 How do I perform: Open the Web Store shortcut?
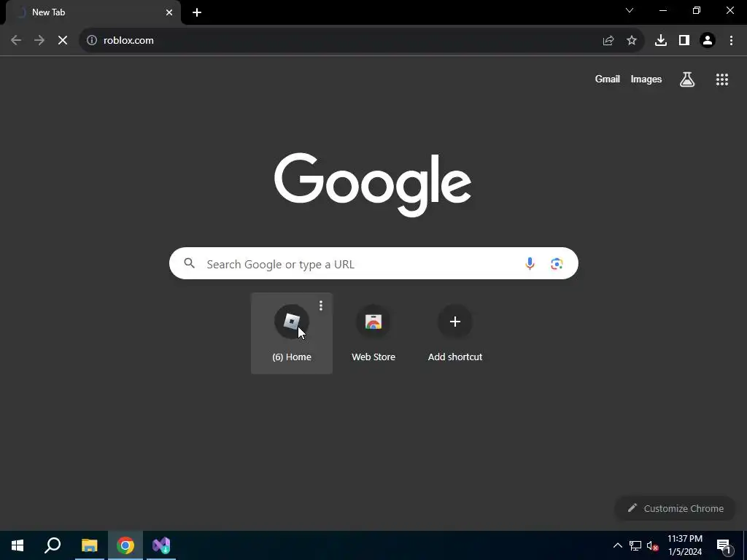[373, 333]
